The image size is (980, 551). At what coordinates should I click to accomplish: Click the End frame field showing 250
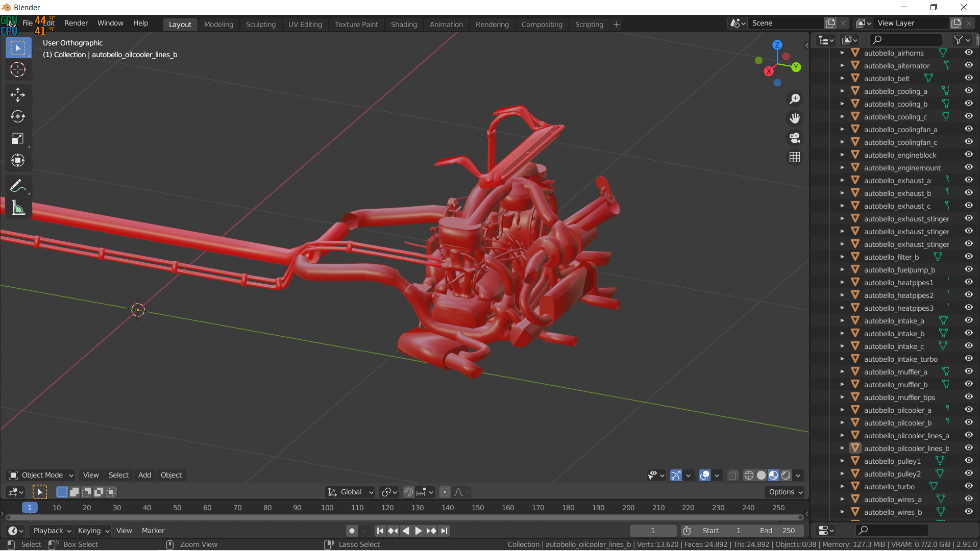click(777, 531)
